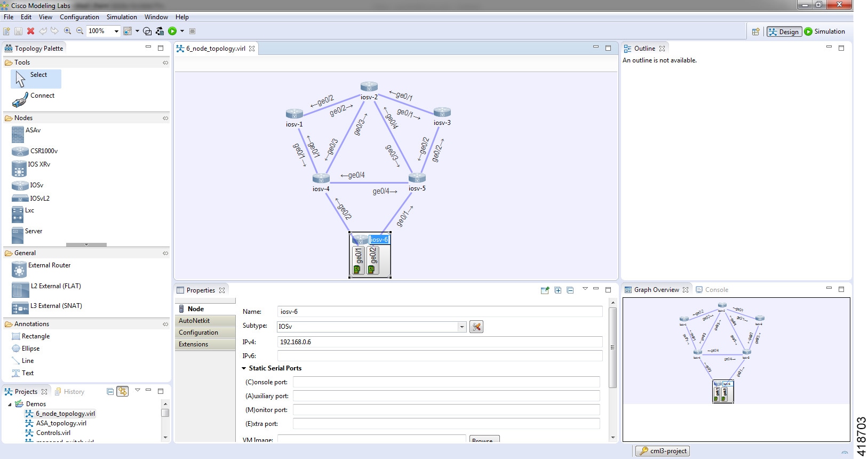This screenshot has height=459, width=868.
Task: Open the Window menu
Action: [156, 17]
